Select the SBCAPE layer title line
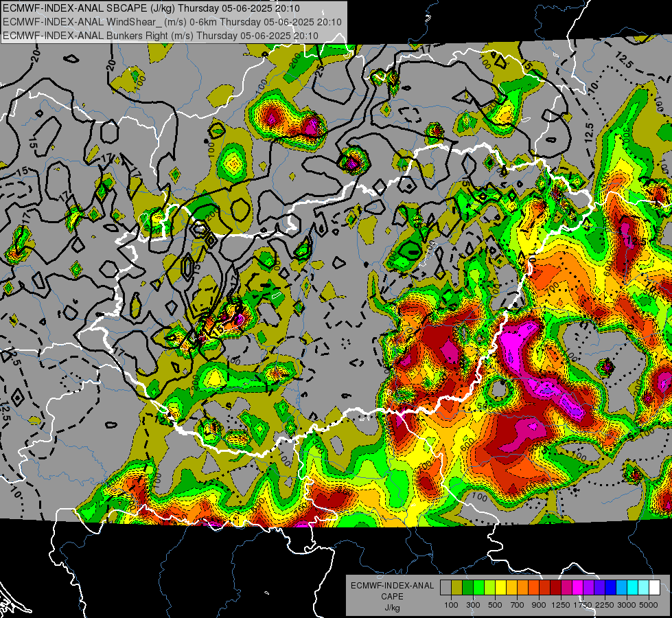672x618 pixels. pos(151,8)
